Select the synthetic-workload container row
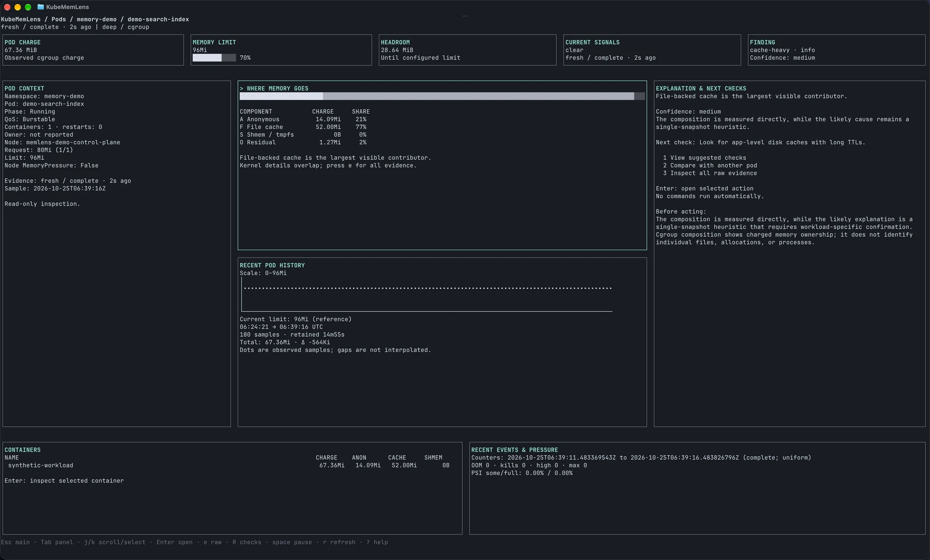Screen dimensions: 930x560 click(x=229, y=465)
